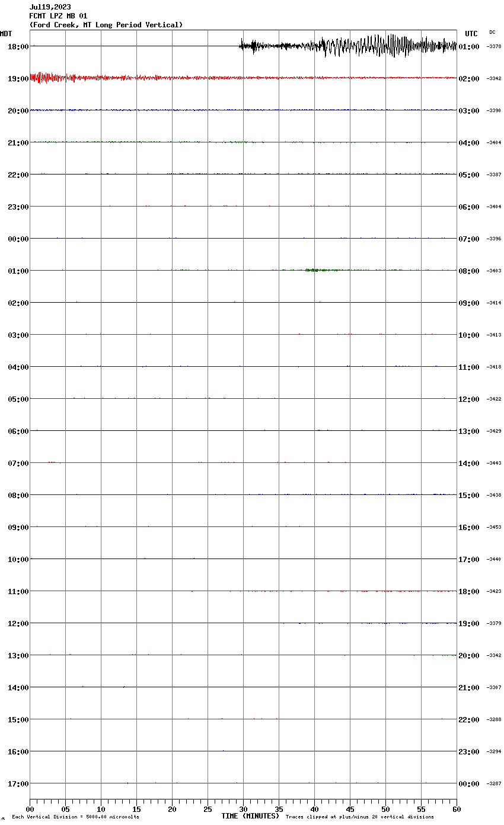504x825 pixels.
Task: Click the Jul19,2023 date header
Action: click(x=50, y=7)
